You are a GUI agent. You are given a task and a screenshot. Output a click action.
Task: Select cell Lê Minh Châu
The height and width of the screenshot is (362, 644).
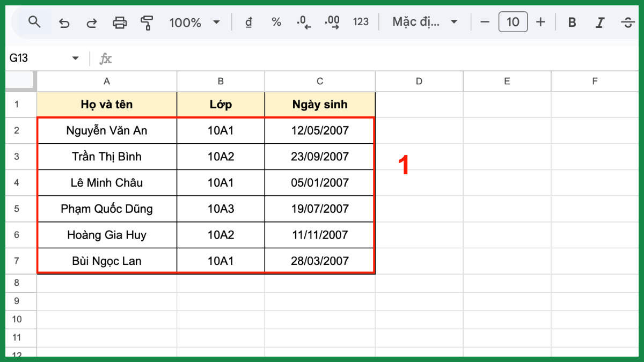click(x=107, y=183)
